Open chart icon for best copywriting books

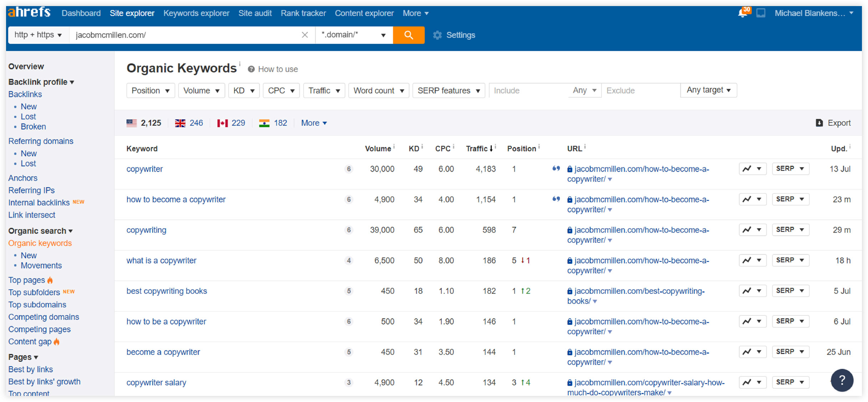tap(752, 291)
